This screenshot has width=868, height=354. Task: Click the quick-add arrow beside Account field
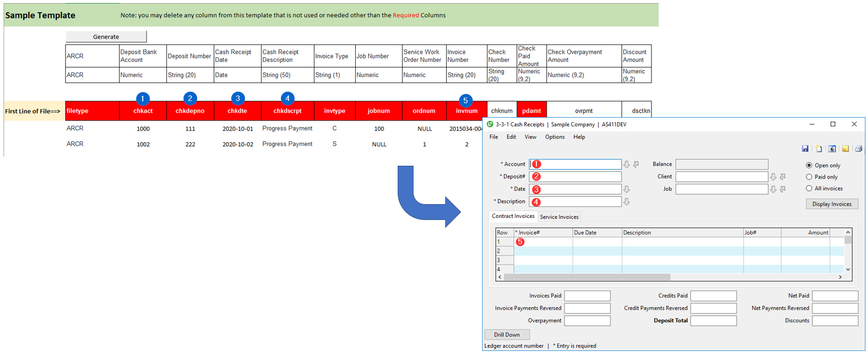[636, 164]
